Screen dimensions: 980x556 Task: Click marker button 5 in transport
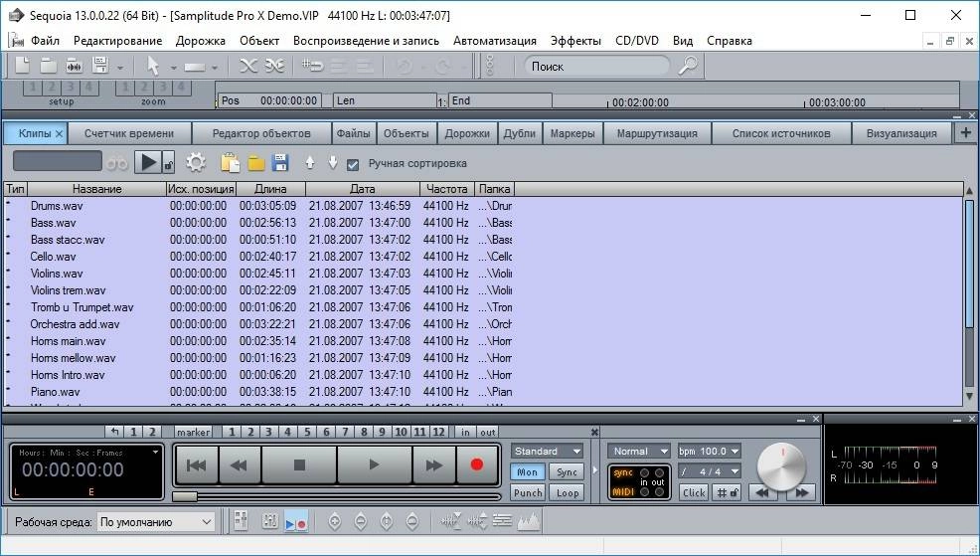(307, 432)
